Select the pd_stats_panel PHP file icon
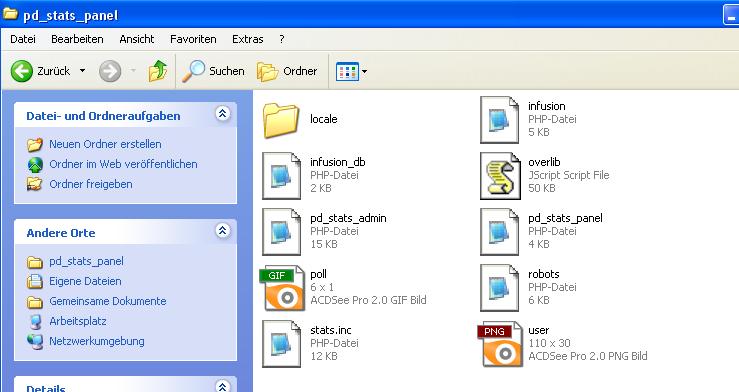Viewport: 739px width, 392px height. pos(500,232)
